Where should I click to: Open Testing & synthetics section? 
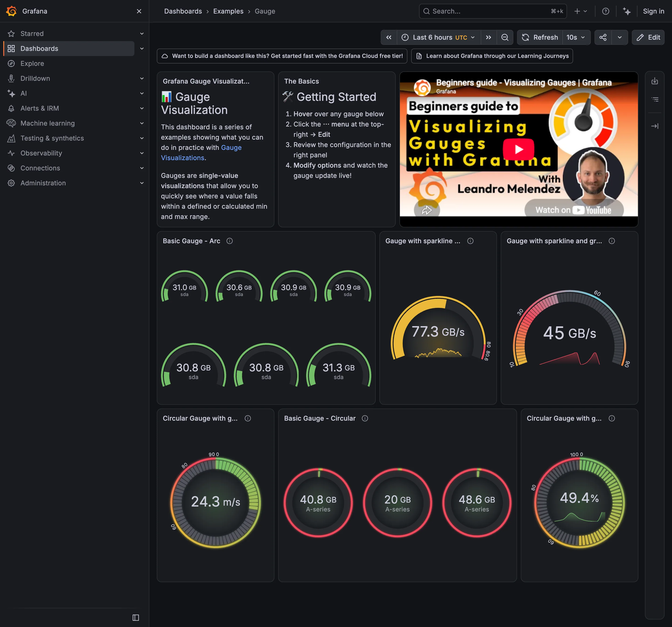pos(52,138)
